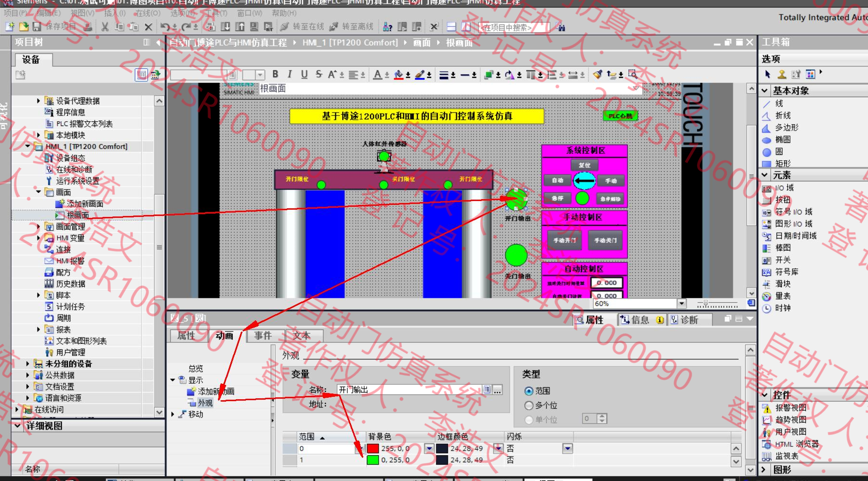868x481 pixels.
Task: Click the zoom selection magnifier icon
Action: [633, 74]
